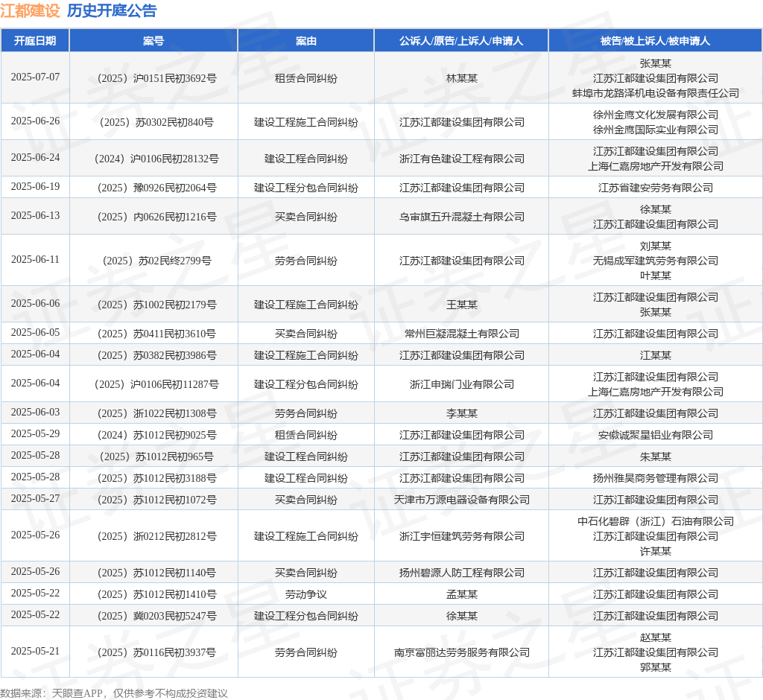Click plaintiff 扬州碧源人防工程有限公司
The width and height of the screenshot is (763, 700).
[462, 573]
